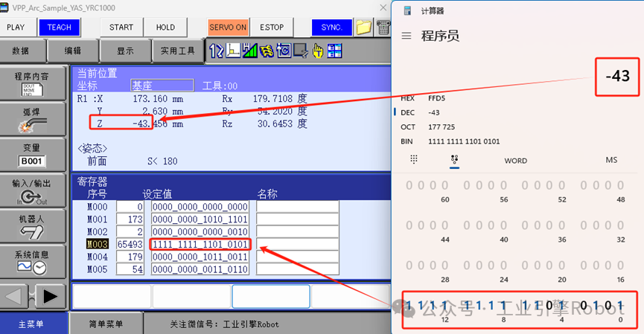Switch to the calculator full keypad icon
The width and height of the screenshot is (644, 334).
tap(414, 159)
